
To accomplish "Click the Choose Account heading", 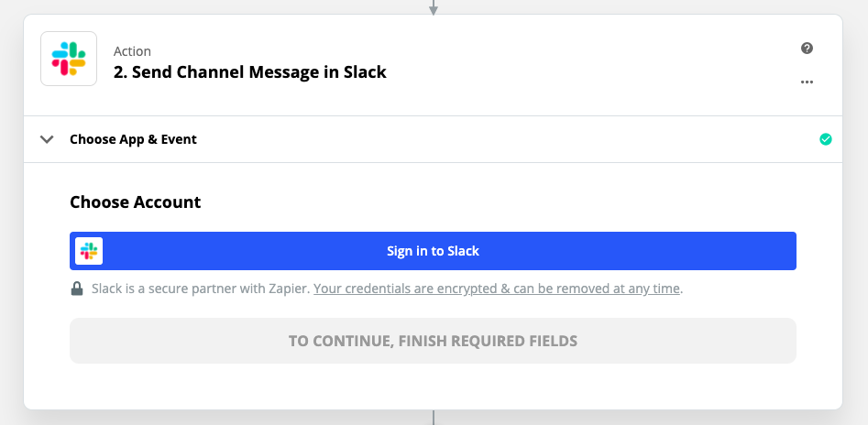I will pyautogui.click(x=135, y=202).
